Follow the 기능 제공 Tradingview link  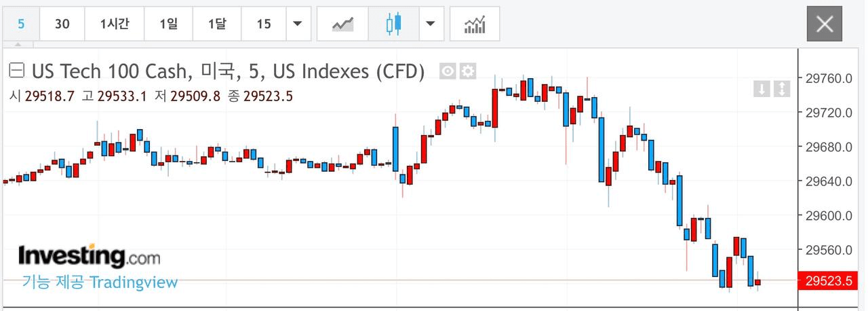click(x=100, y=282)
